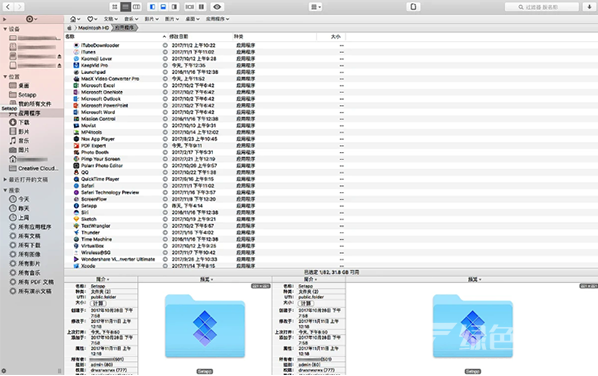Open the 上周 saved search
598x376 pixels.
coord(32,217)
